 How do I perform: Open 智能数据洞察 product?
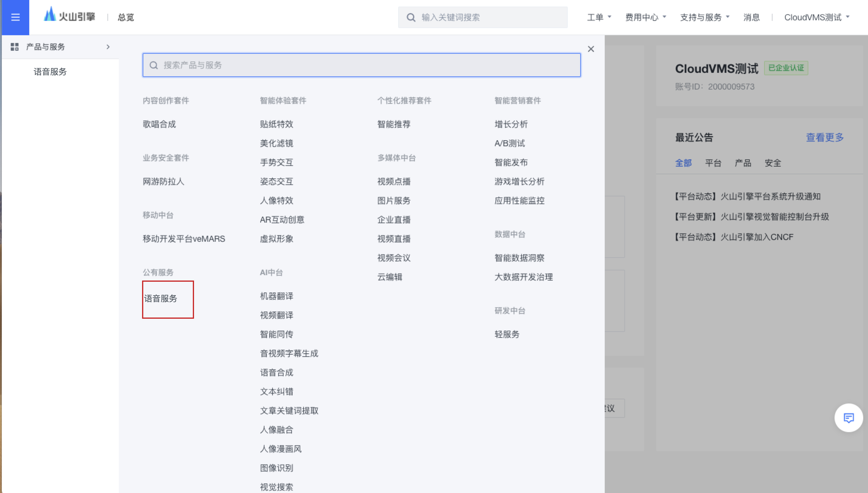(519, 258)
